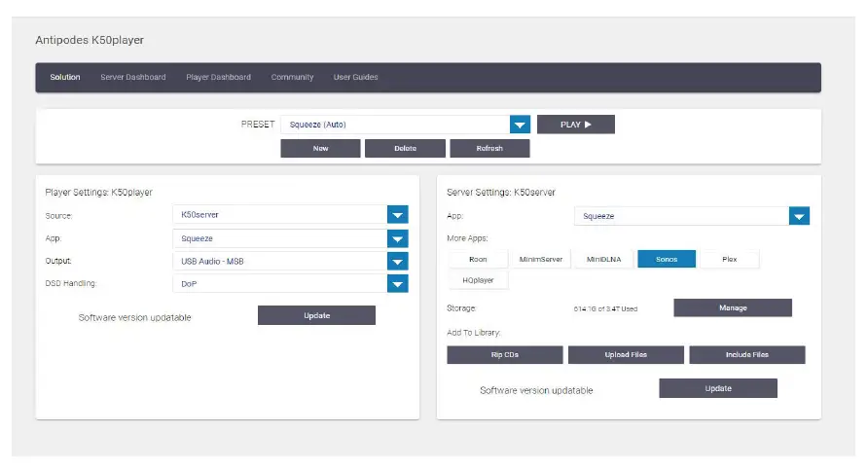Go to the Community tab

tap(292, 77)
